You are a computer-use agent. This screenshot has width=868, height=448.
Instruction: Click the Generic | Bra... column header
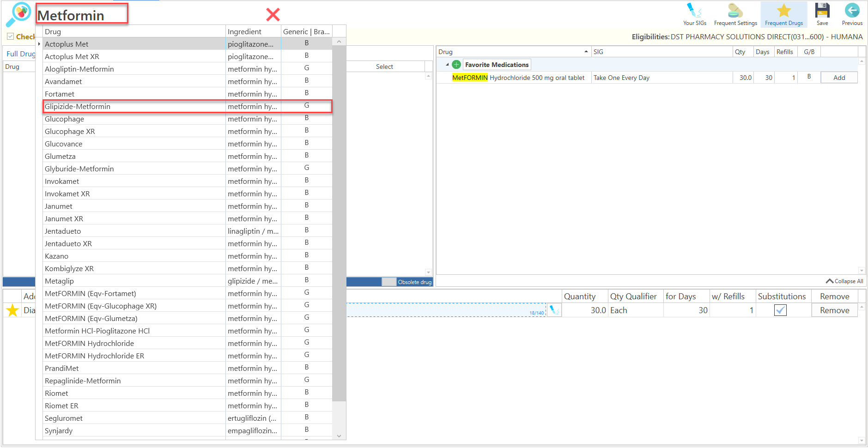(x=306, y=31)
